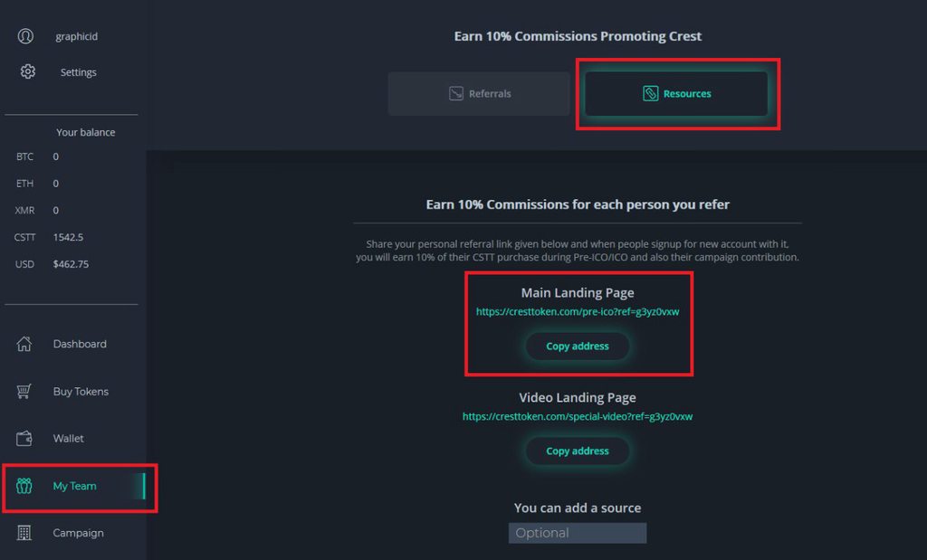Select the My Team people icon

24,486
